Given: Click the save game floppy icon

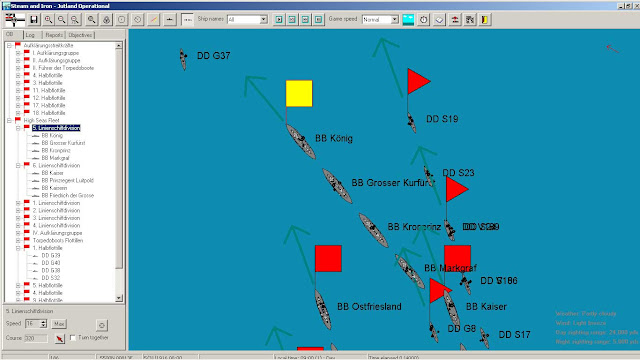Looking at the screenshot, I should (x=34, y=20).
